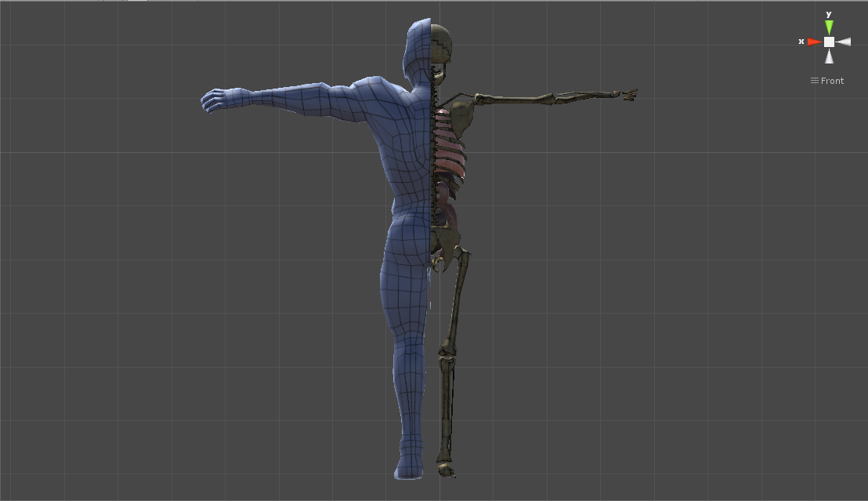Click the grey bottom cone of the gizmo

829,56
